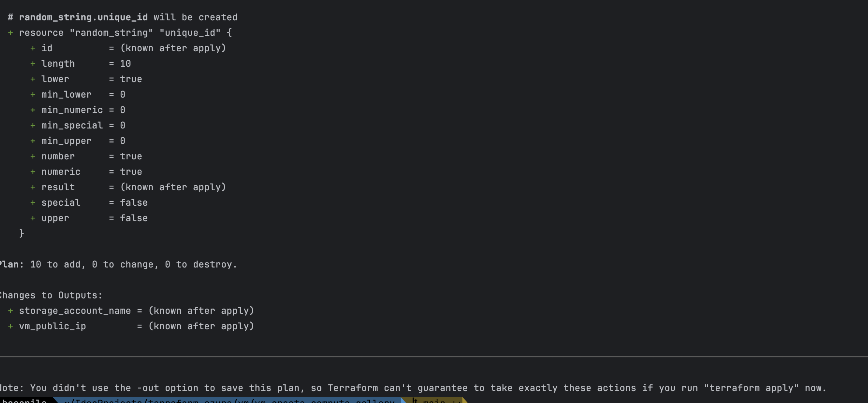Click the lower attribute true value
The image size is (868, 403).
131,79
